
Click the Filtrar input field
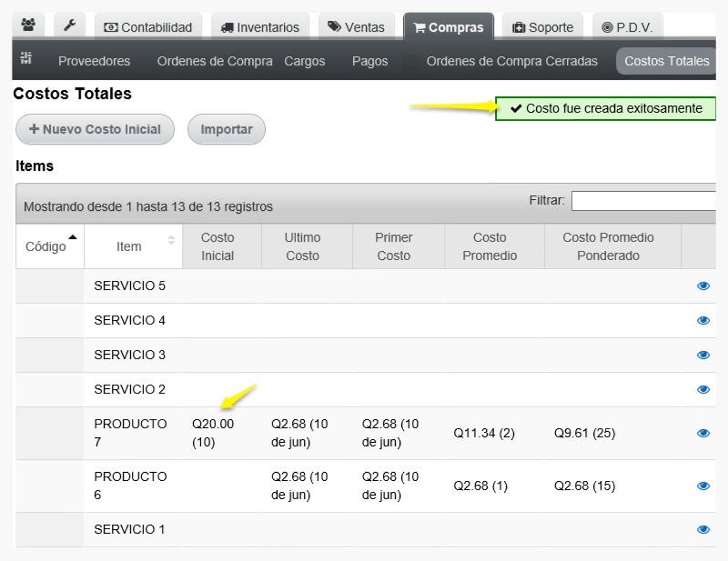(643, 201)
